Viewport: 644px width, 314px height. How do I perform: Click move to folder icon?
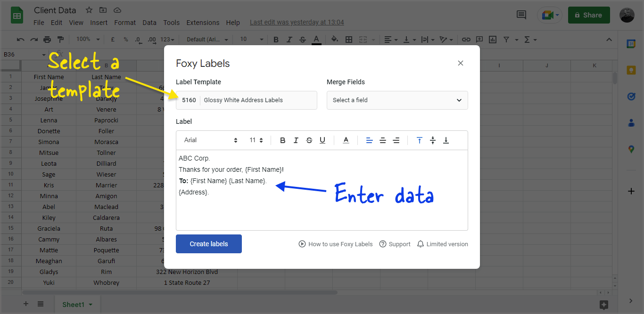click(x=103, y=10)
